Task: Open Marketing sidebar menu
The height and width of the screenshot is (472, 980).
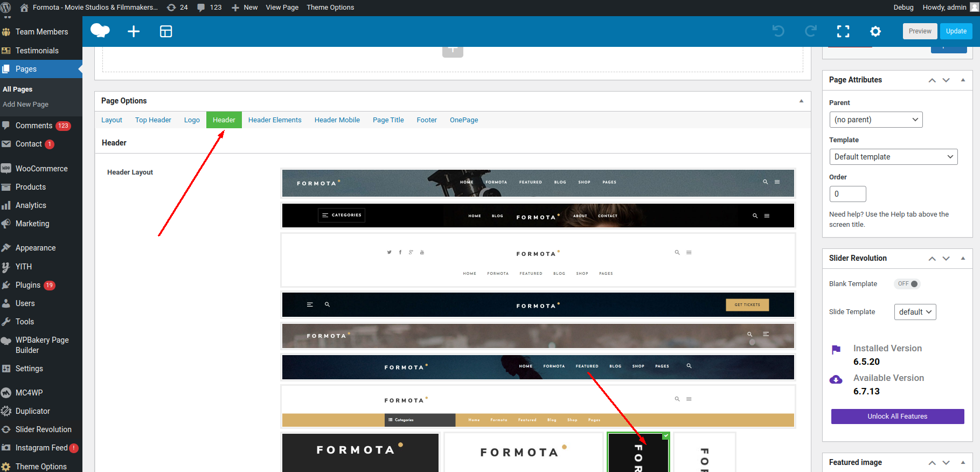Action: click(x=41, y=224)
